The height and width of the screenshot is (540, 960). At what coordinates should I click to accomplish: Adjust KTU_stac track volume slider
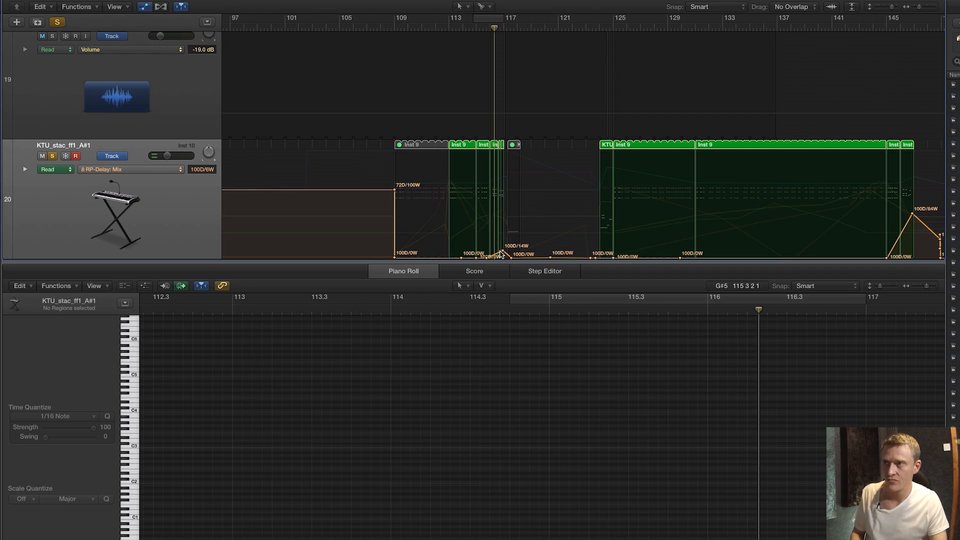[171, 156]
